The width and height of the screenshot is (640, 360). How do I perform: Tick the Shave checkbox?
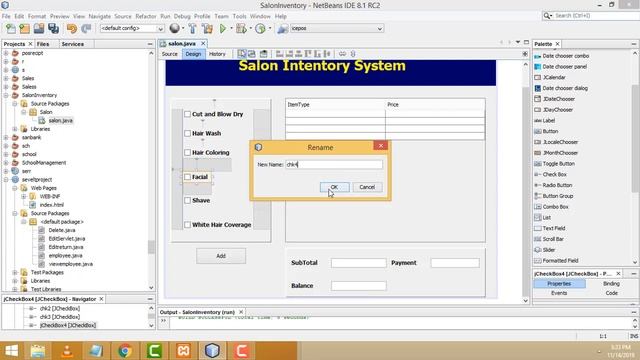187,200
